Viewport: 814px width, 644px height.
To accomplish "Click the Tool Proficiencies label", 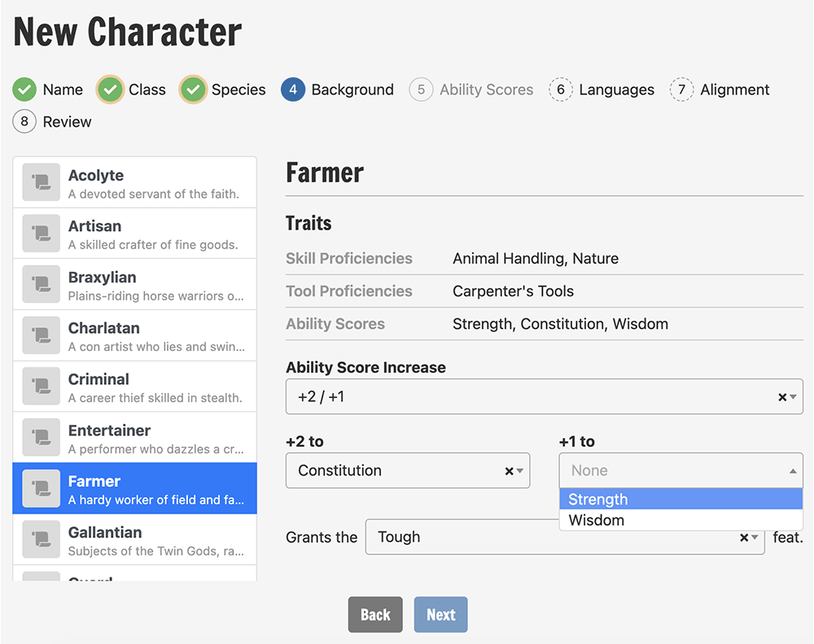I will 349,291.
